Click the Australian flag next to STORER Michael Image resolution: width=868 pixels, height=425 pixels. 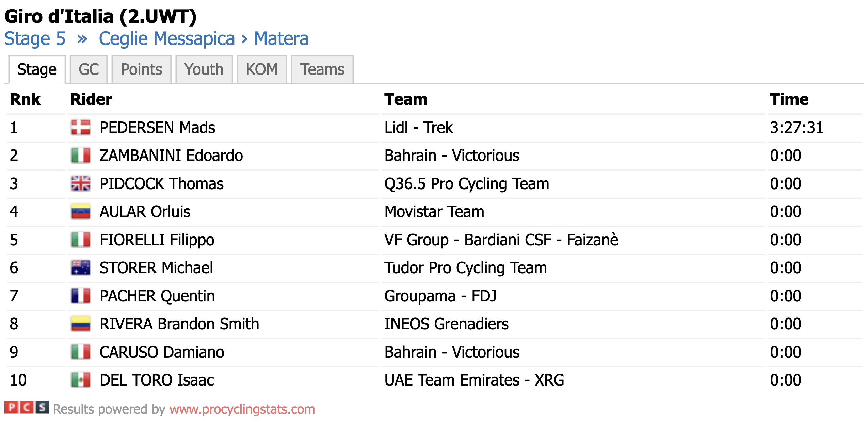tap(81, 268)
